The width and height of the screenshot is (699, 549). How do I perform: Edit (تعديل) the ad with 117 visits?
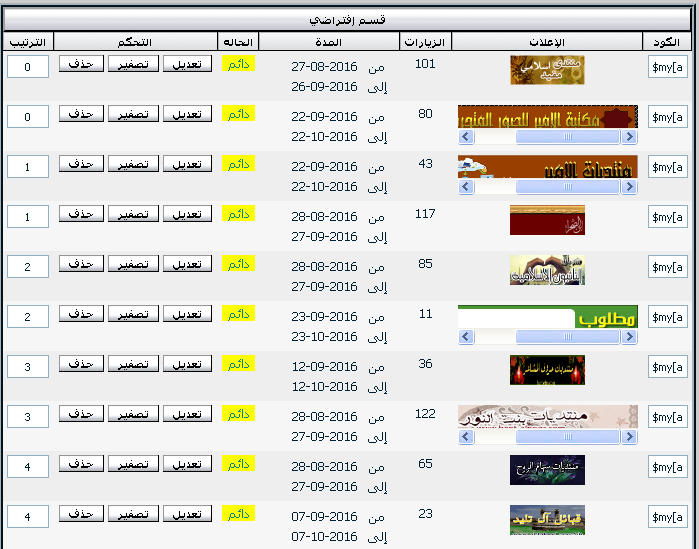[x=187, y=213]
